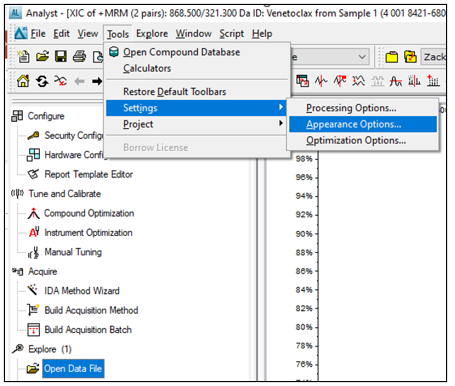Image resolution: width=455 pixels, height=386 pixels.
Task: Select Optimization Options in submenu
Action: tap(363, 141)
